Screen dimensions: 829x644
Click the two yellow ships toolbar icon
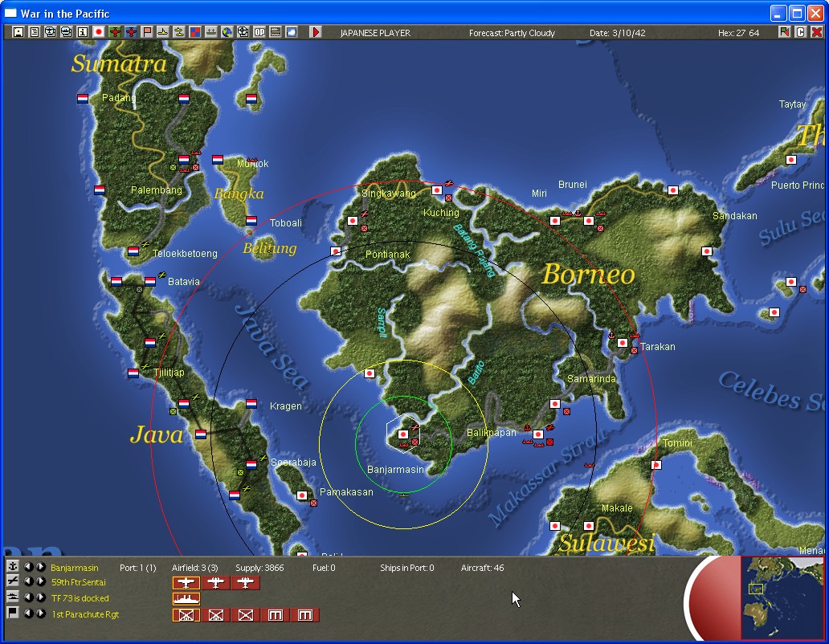(x=178, y=32)
